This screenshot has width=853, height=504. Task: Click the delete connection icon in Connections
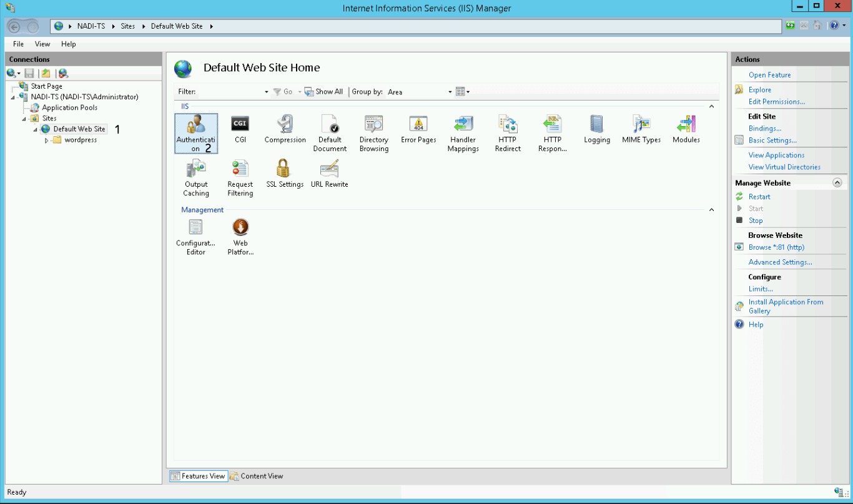click(63, 73)
